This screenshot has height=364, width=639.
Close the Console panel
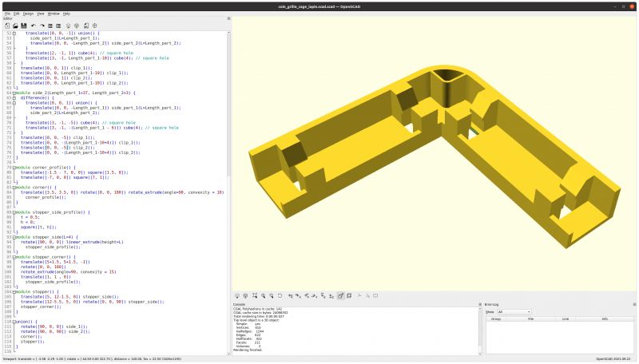(480, 305)
